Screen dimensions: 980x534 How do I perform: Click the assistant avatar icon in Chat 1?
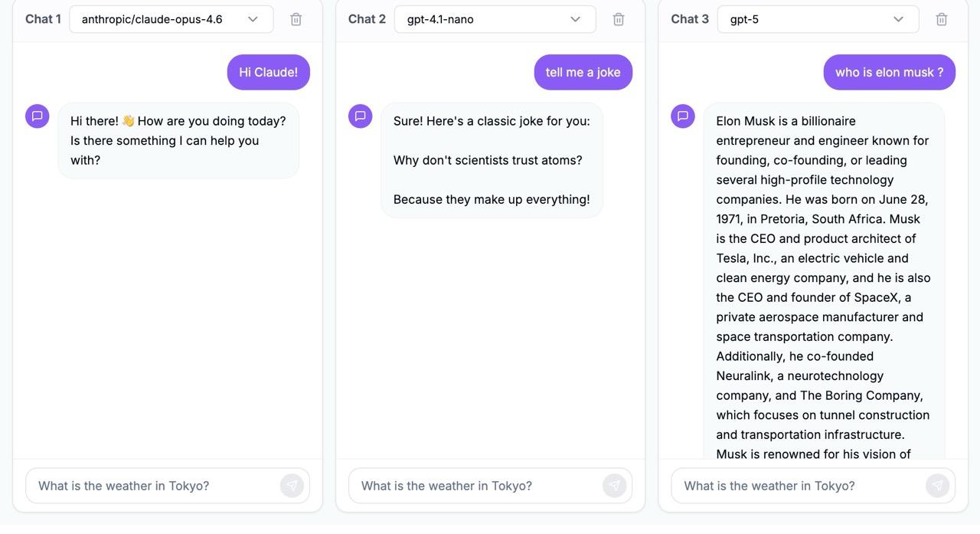37,116
